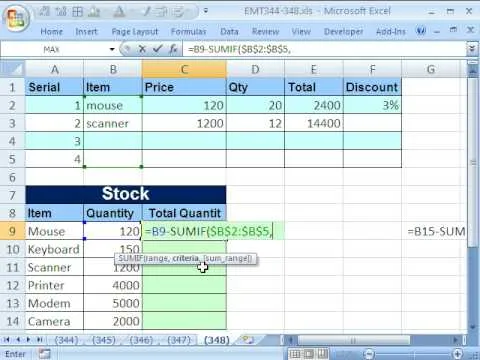Click the Select All corner button
Screen dimensions: 480x360
click(x=12, y=69)
